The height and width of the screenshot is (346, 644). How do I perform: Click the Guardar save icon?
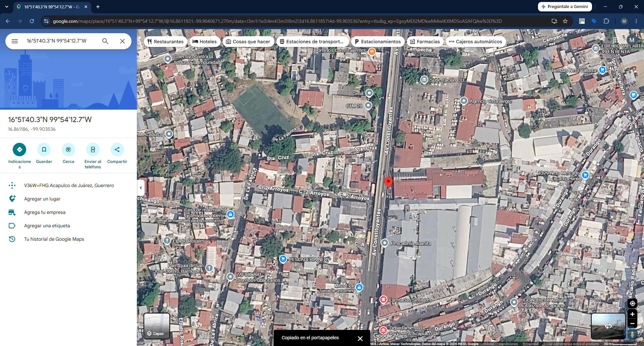click(44, 150)
